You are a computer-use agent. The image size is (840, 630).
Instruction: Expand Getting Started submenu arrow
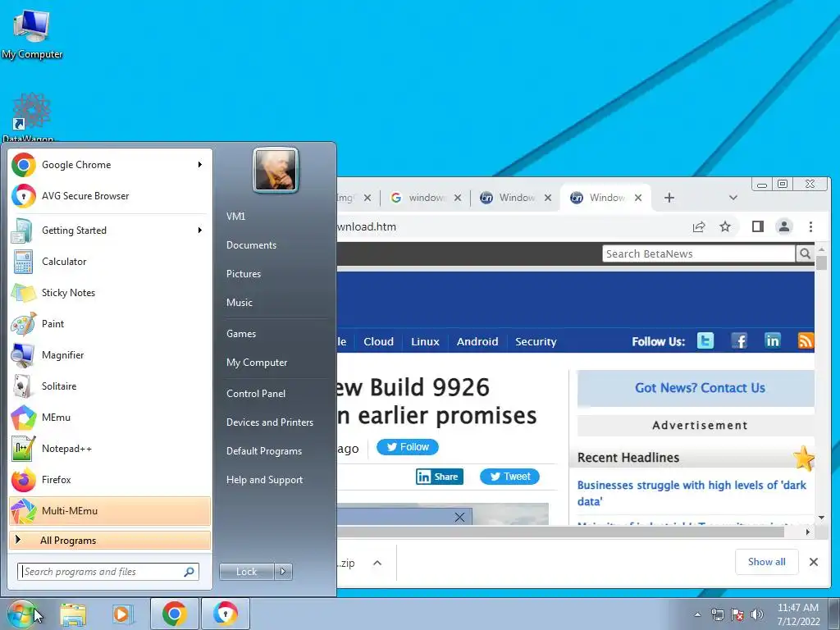(x=200, y=230)
